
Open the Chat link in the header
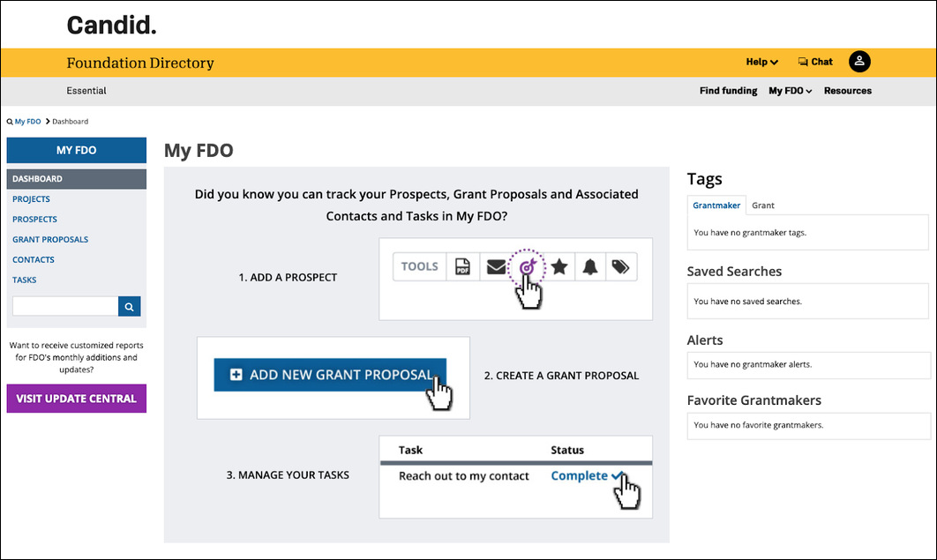[815, 62]
